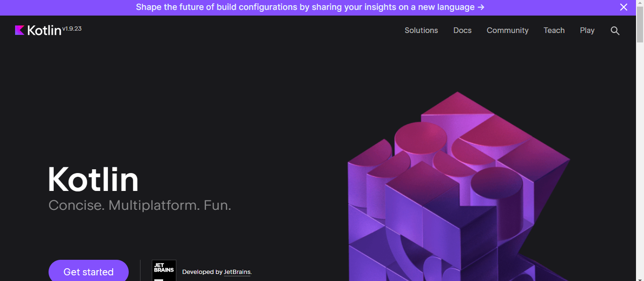Open the Docs navigation item

[x=462, y=30]
